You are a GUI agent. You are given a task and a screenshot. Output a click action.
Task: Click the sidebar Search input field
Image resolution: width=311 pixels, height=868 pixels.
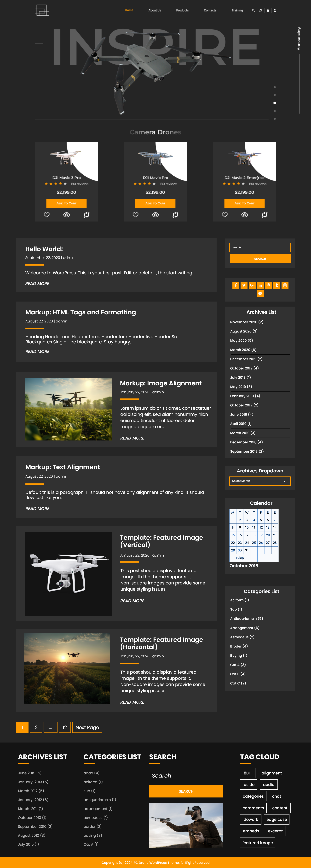point(260,247)
